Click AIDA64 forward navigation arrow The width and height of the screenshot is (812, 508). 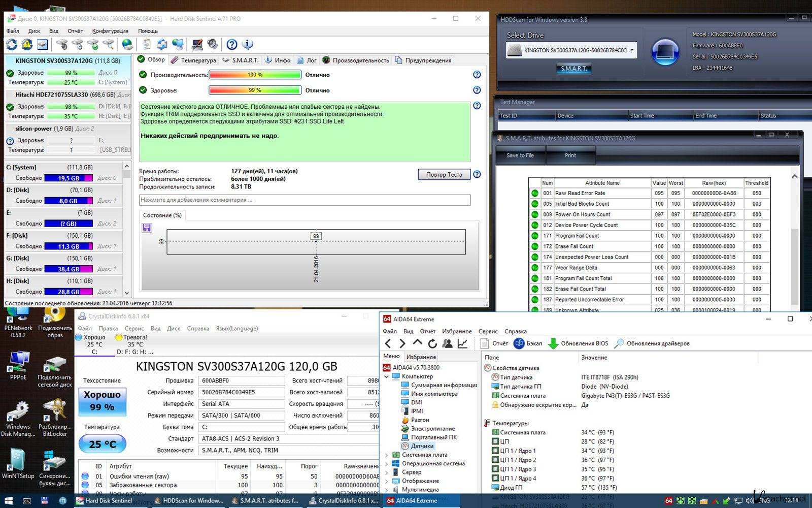coord(402,343)
